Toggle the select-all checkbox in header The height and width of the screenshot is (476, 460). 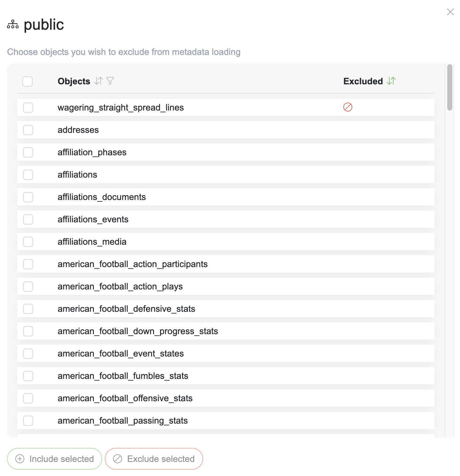point(27,81)
